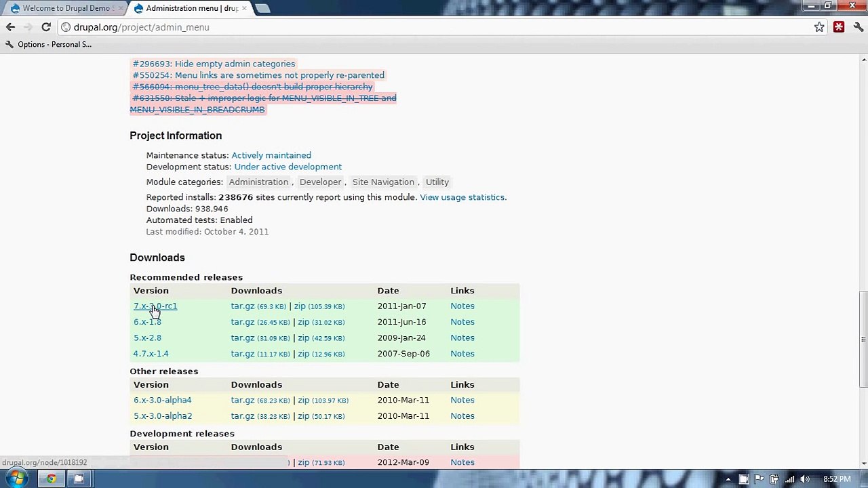Screen dimensions: 868x488
Task: Close the Administration menu tab
Action: coord(244,8)
